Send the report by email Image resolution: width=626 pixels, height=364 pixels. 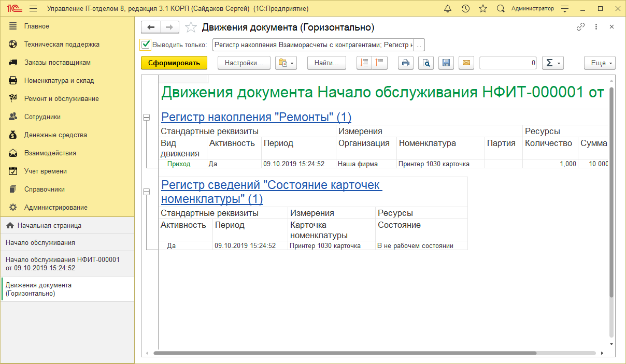coord(466,63)
